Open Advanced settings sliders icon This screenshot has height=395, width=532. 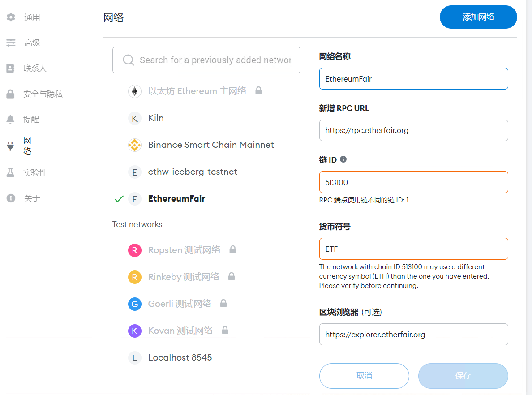click(x=11, y=43)
